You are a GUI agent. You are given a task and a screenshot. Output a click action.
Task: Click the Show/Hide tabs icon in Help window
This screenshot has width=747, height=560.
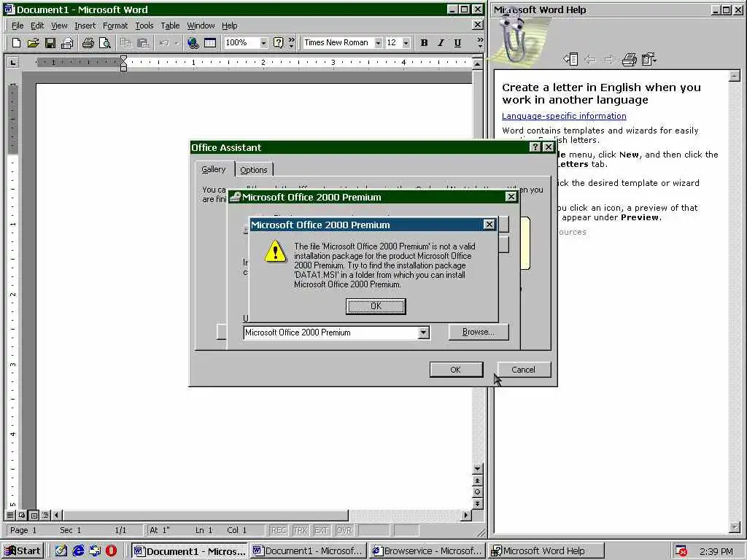[570, 59]
